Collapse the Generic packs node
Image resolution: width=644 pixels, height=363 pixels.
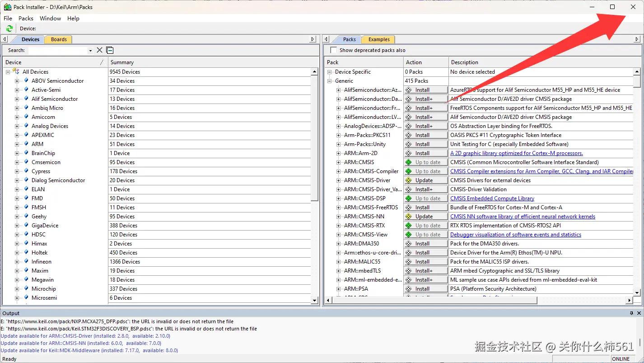pos(329,81)
